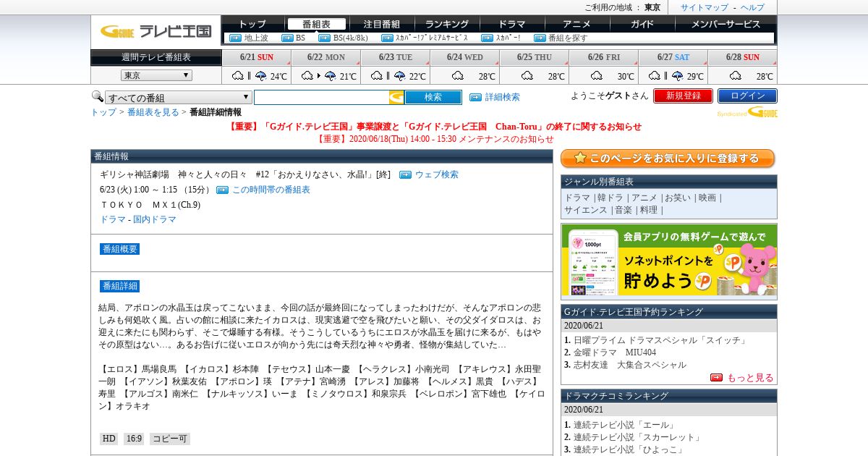The height and width of the screenshot is (456, 868).
Task: Open the メンバーサービス menu tab
Action: [x=726, y=24]
